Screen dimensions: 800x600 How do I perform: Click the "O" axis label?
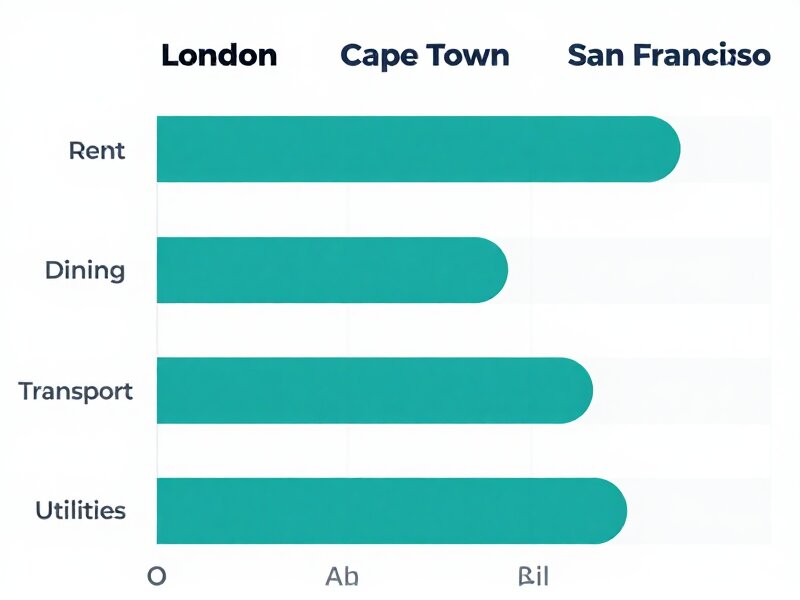tap(156, 577)
